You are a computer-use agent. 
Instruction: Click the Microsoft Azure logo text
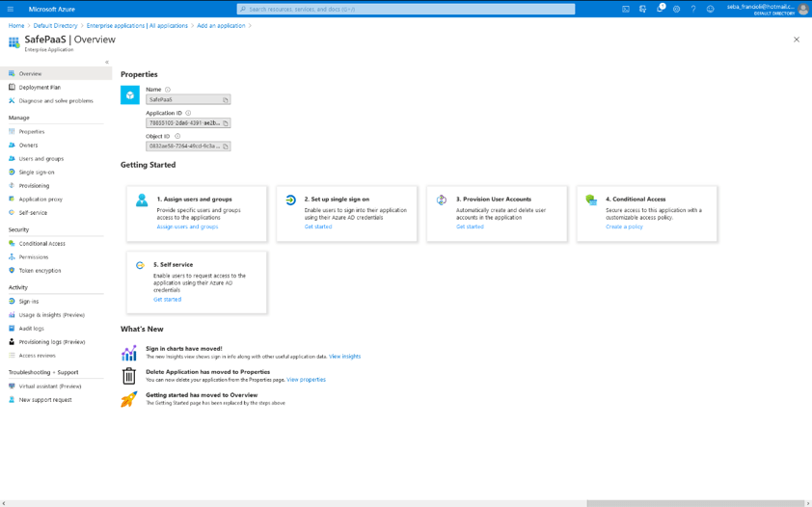[x=52, y=9]
